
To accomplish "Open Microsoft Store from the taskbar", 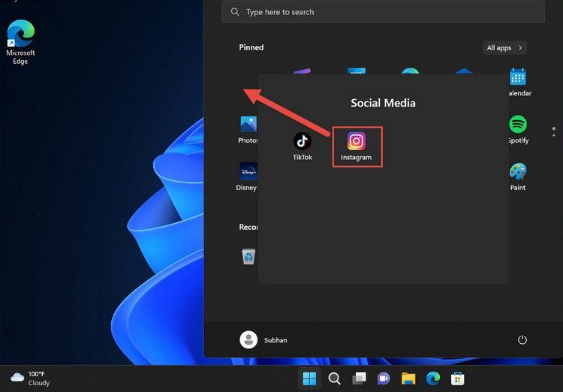I will (457, 378).
